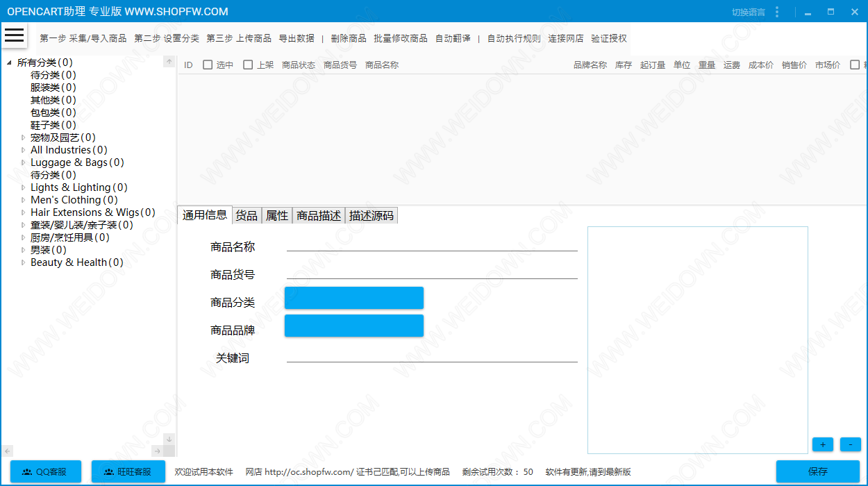
Task: Expand the 宠物及园艺 category arrow
Action: tap(23, 137)
